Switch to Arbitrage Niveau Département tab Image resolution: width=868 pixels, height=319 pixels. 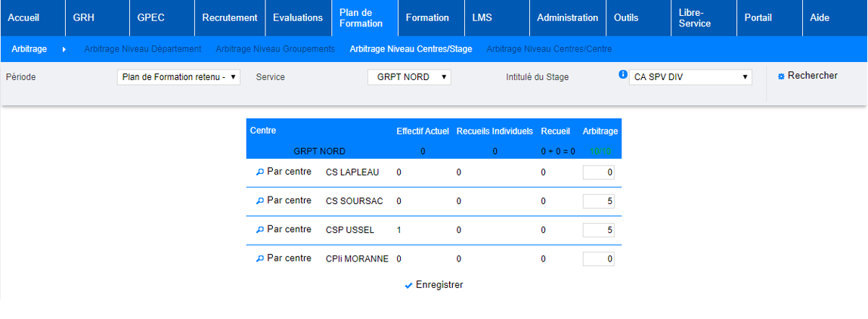click(x=143, y=49)
